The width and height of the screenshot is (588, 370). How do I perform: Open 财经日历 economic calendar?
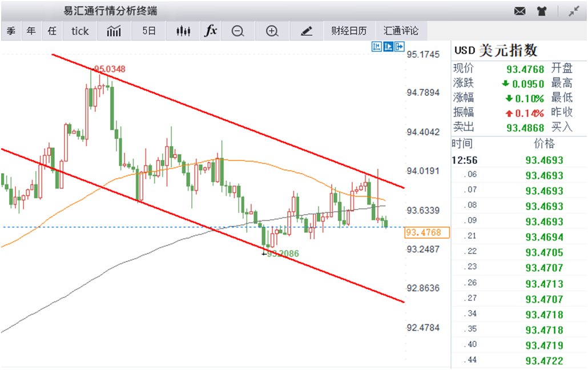tap(349, 31)
